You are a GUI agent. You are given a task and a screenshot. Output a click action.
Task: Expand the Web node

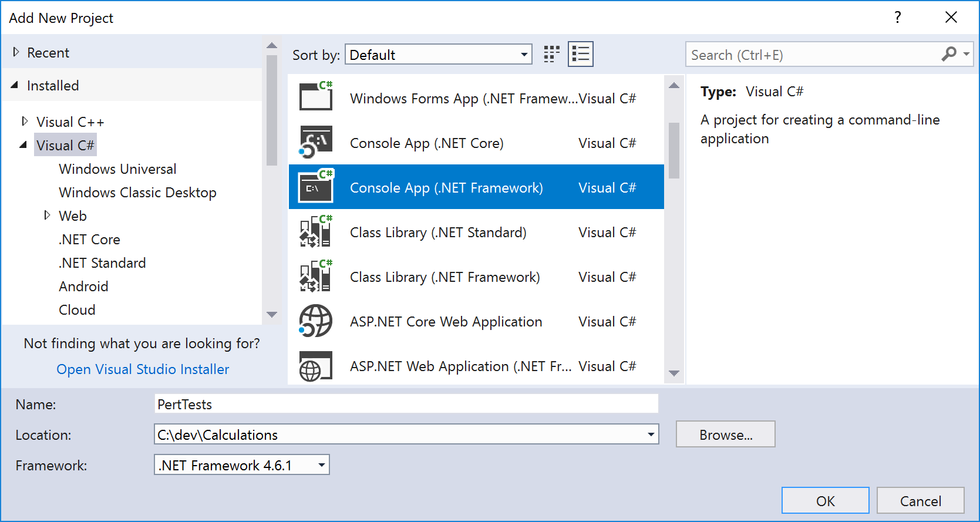coord(47,215)
